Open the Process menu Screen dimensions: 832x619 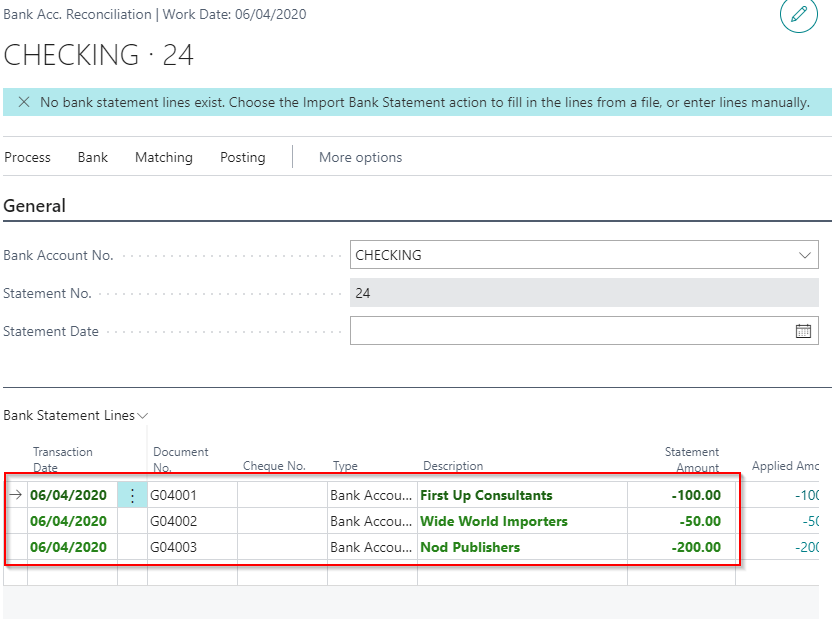point(27,157)
